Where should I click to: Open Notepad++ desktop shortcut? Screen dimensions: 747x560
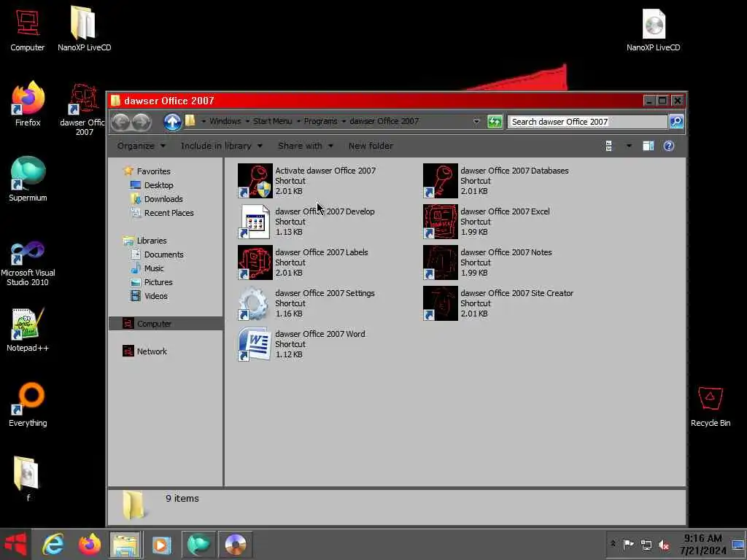[x=28, y=330]
